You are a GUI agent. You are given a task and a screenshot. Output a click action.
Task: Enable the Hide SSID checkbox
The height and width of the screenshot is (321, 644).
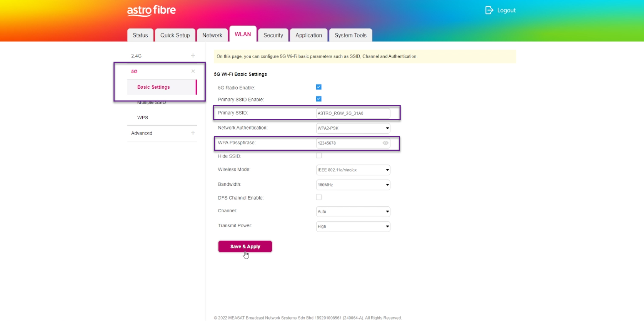[319, 156]
